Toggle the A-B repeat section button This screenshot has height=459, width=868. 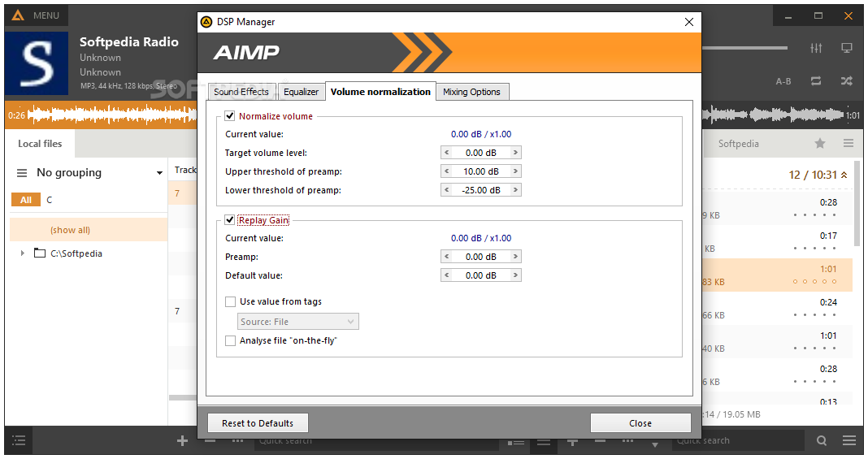pos(783,81)
